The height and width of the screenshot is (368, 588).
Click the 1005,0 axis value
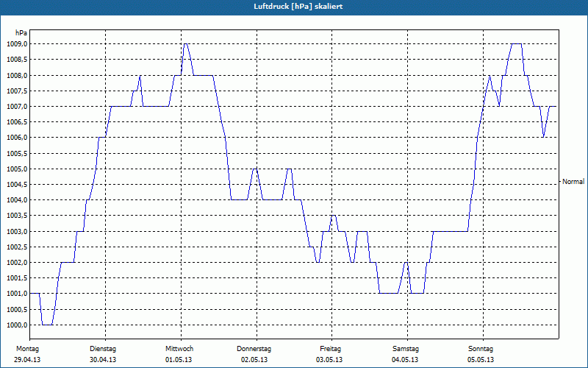[17, 169]
